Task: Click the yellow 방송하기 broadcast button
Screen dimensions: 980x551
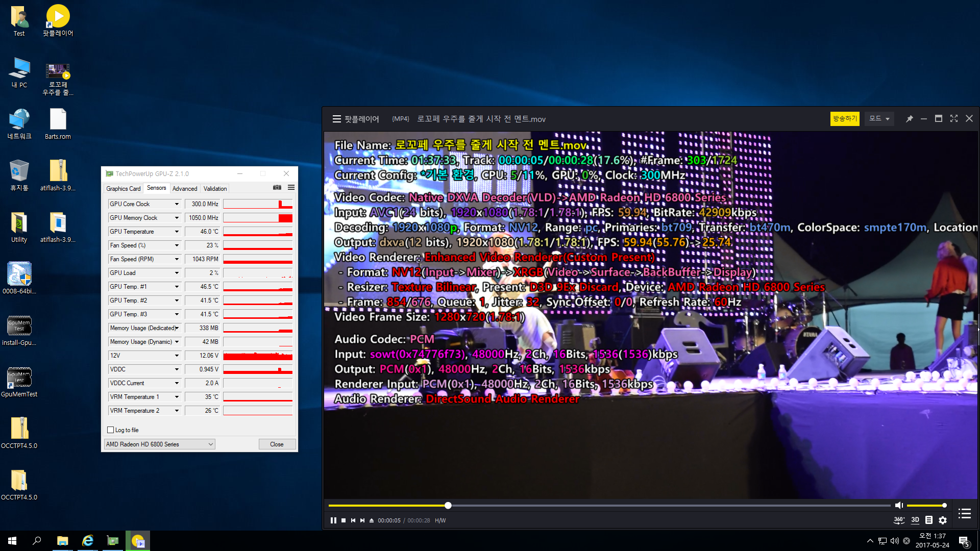Action: [844, 119]
